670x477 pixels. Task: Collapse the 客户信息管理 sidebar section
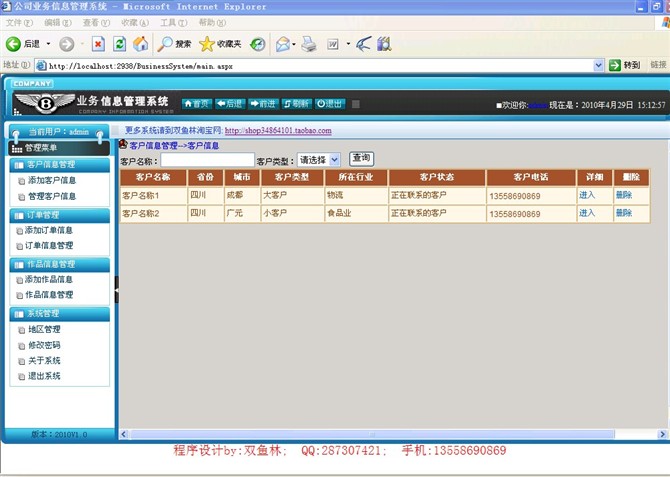[58, 165]
